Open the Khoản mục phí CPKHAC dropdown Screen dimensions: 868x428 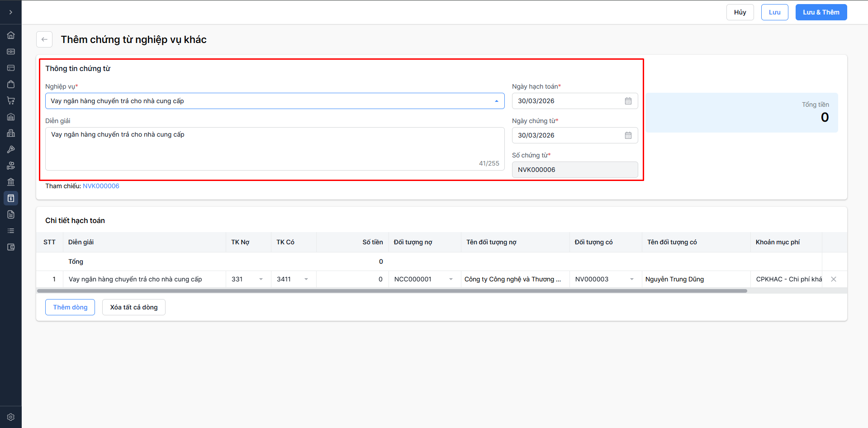click(x=787, y=279)
